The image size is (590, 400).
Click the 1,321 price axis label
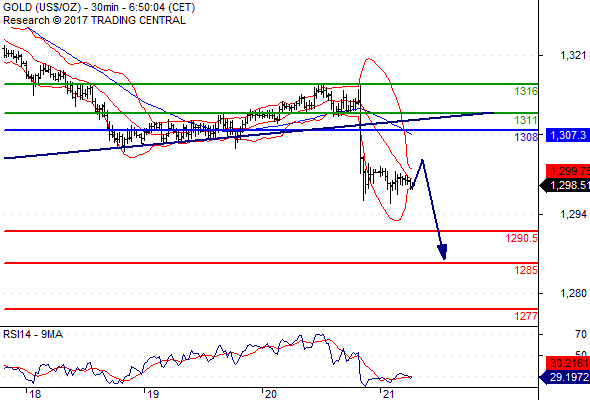point(573,55)
